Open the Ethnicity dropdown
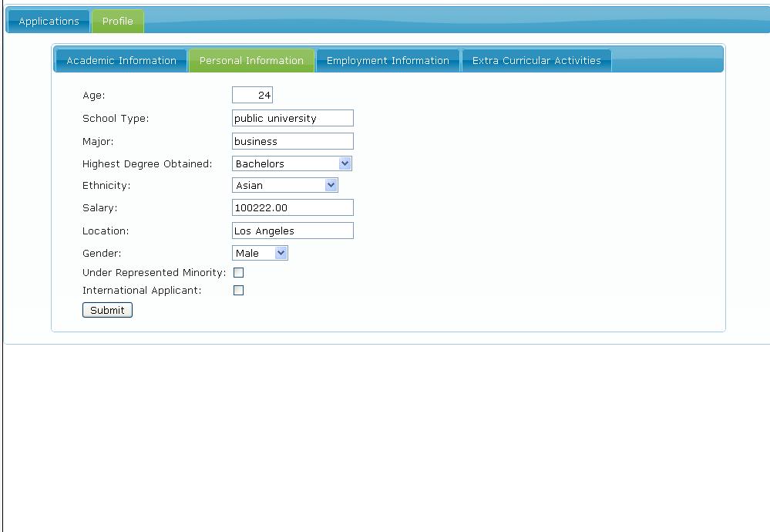Screen dimensions: 770x532 click(x=285, y=185)
